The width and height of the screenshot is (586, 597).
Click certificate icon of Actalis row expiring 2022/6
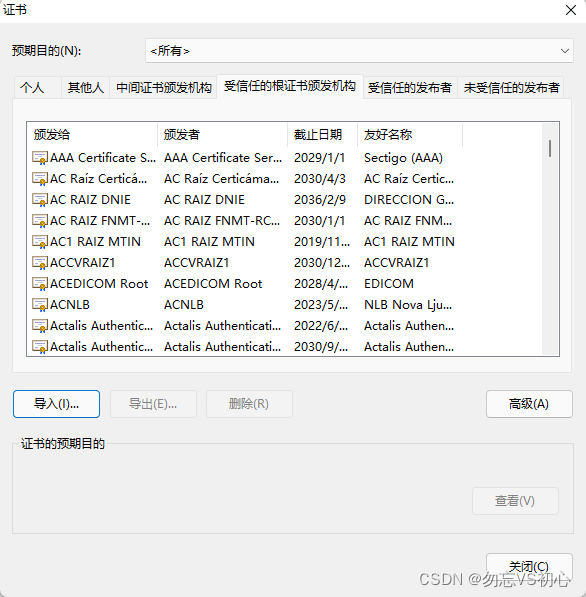click(x=40, y=326)
